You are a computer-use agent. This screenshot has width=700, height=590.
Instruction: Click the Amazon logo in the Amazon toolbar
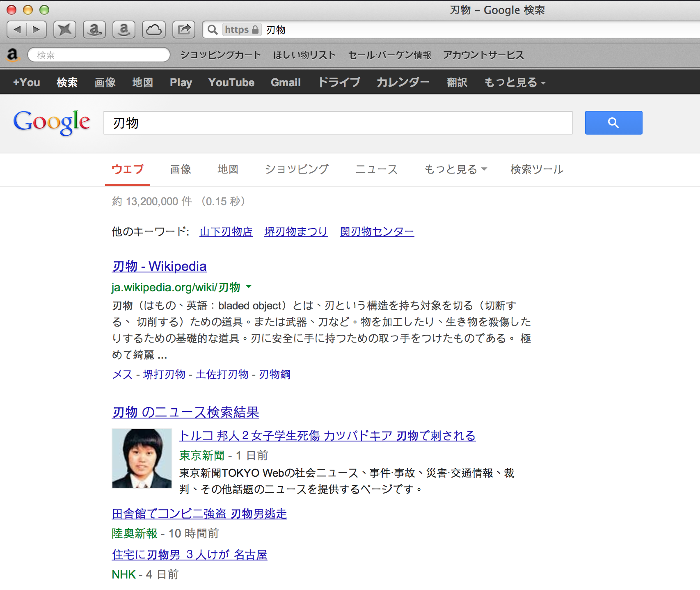(13, 55)
